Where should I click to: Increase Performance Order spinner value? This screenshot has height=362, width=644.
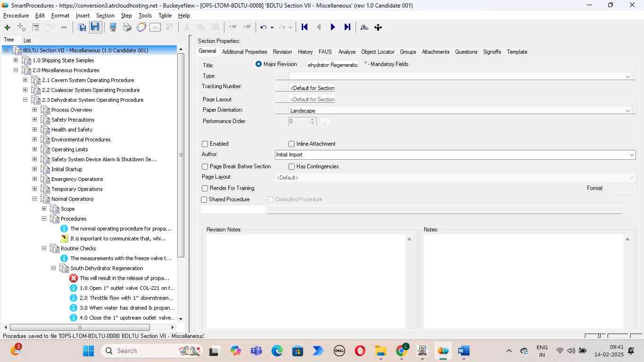(x=312, y=119)
